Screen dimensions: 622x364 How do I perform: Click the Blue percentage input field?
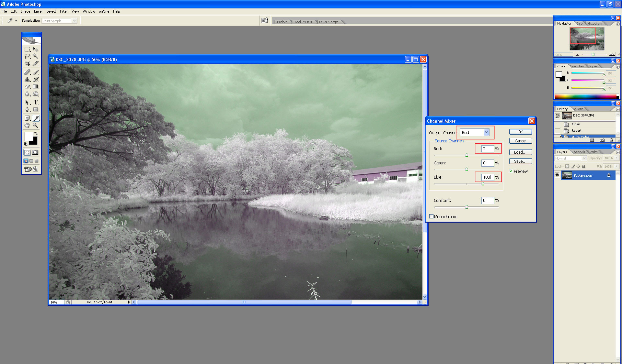[487, 177]
